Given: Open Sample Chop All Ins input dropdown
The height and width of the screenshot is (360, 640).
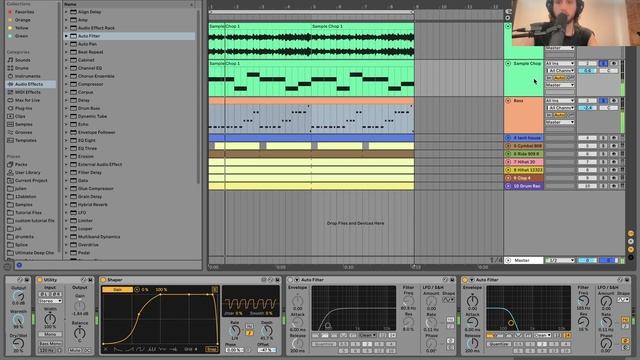Looking at the screenshot, I should coord(560,63).
